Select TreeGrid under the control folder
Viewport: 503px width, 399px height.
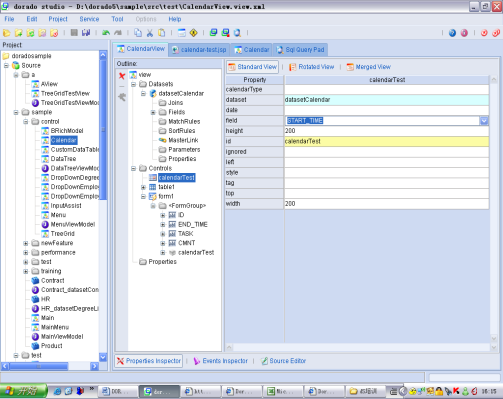point(62,234)
